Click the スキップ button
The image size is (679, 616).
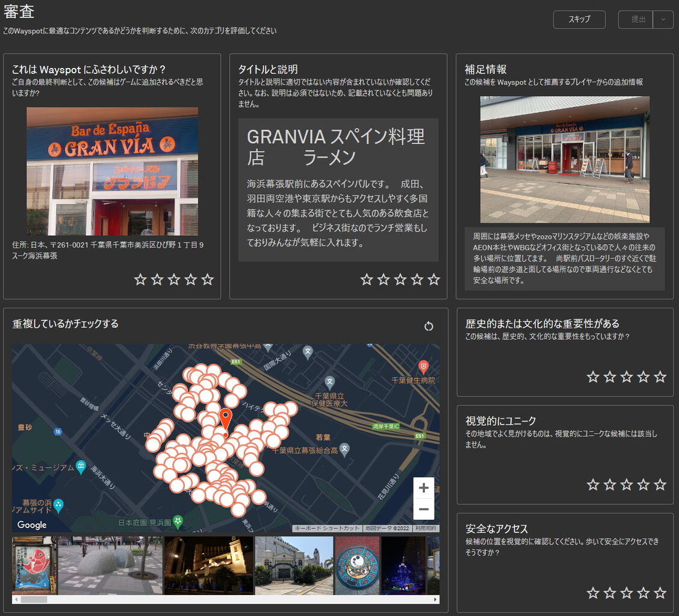579,19
